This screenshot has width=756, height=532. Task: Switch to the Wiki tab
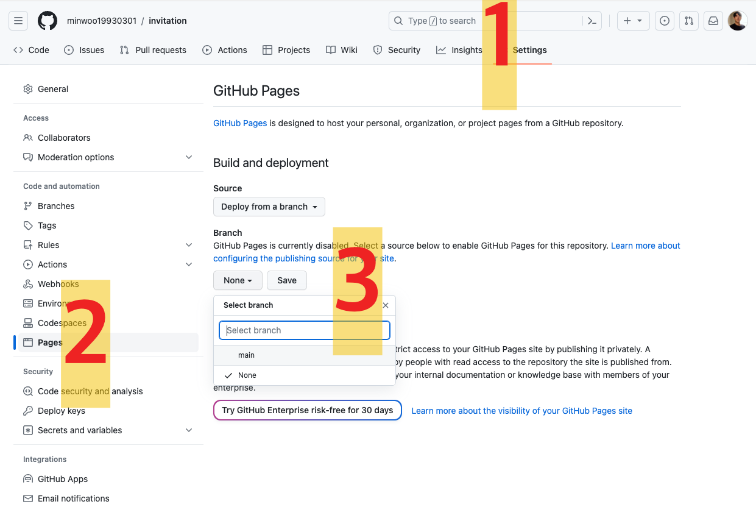[x=342, y=50]
